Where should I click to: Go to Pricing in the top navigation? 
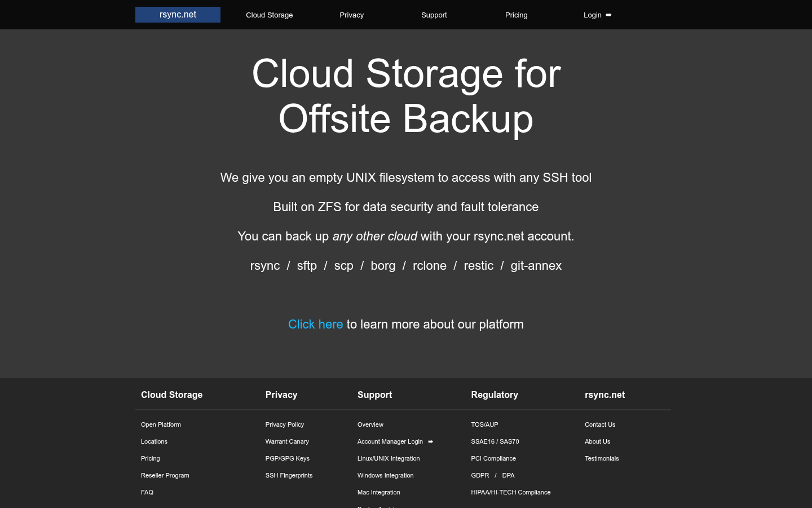click(x=517, y=15)
